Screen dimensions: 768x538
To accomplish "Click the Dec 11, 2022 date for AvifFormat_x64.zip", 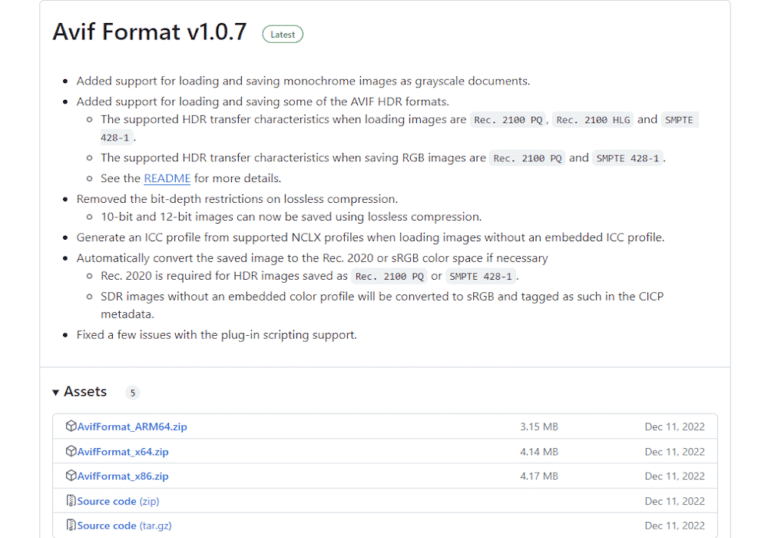I will coord(674,452).
